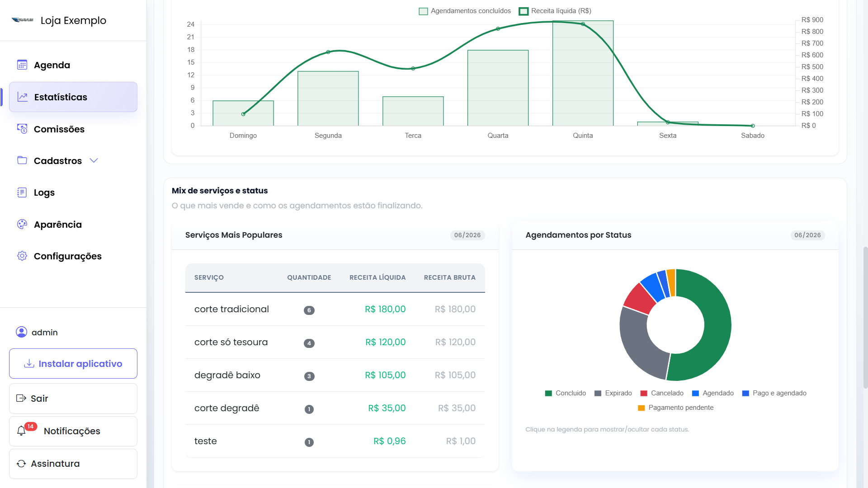Click quantity badge 1 for teste row
This screenshot has width=868, height=488.
coord(309,442)
